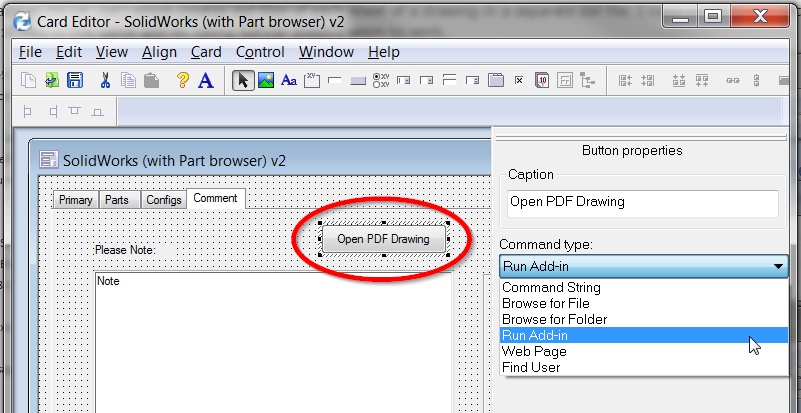Choose the checkbox control tool
Image resolution: width=801 pixels, height=413 pixels.
[x=519, y=81]
